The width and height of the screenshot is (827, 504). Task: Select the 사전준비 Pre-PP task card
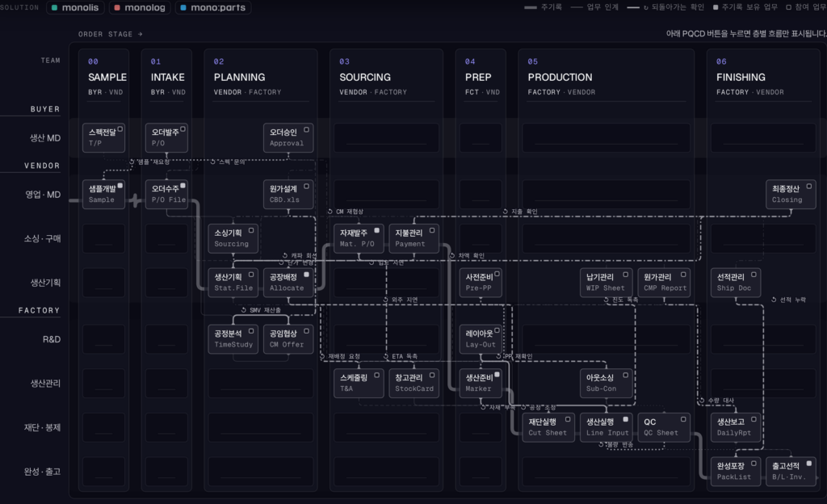(x=481, y=283)
